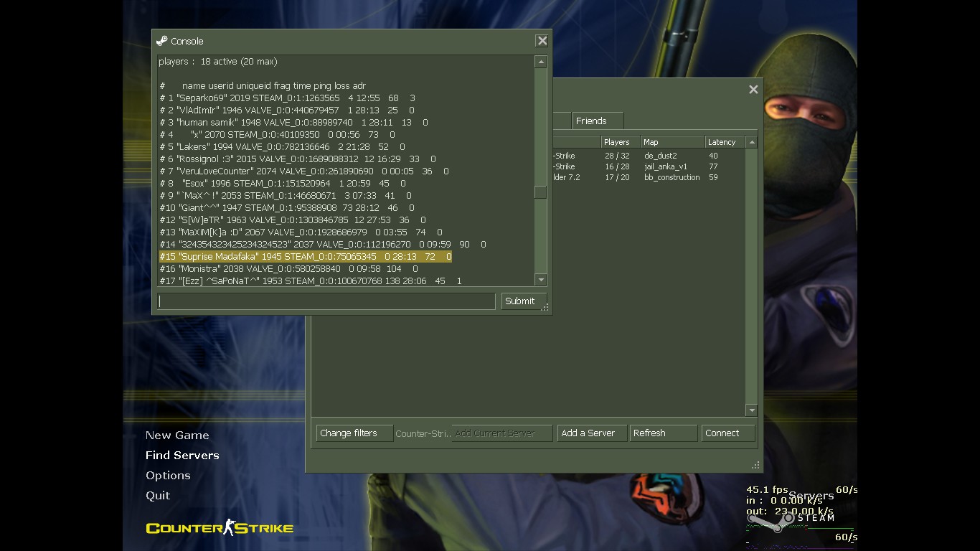Click the "Giant^^" player line

tap(286, 207)
